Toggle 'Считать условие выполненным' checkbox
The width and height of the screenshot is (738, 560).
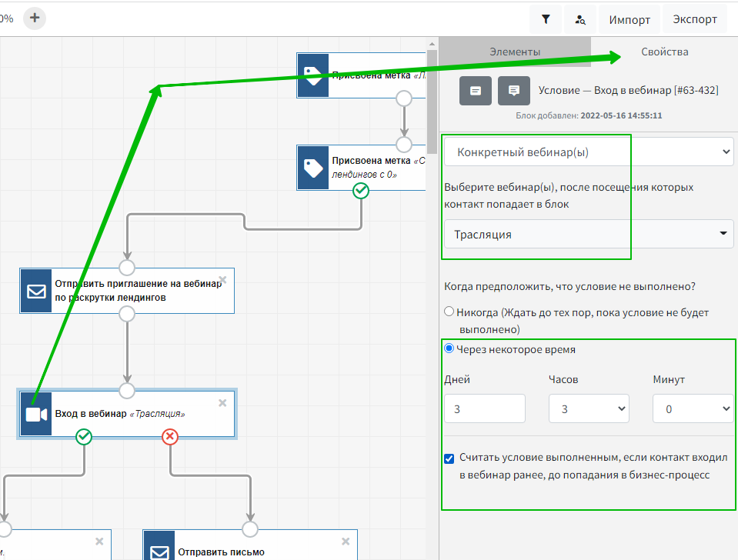click(x=449, y=458)
